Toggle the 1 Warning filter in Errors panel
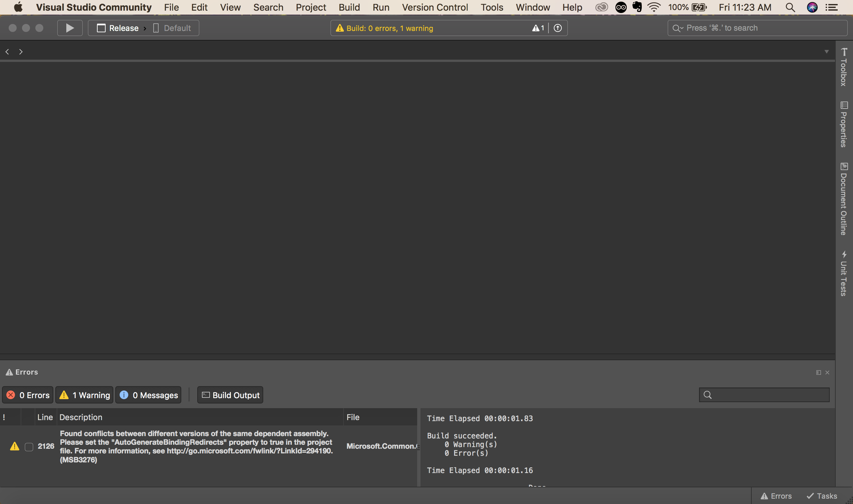 tap(84, 394)
